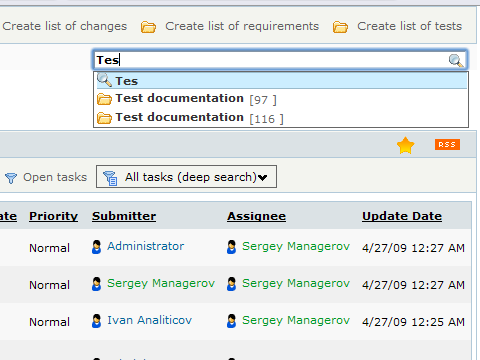Click Create list of changes link

65,26
